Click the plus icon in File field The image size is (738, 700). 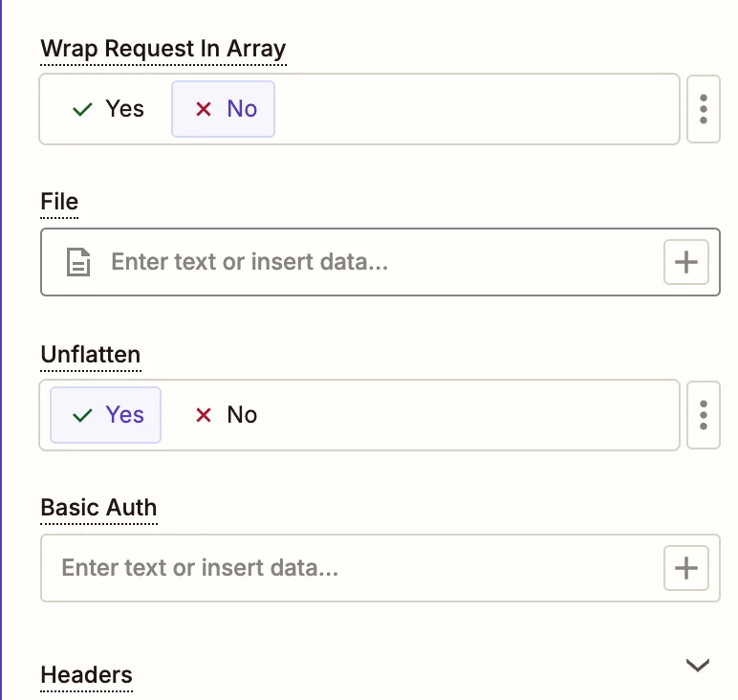[x=685, y=262]
